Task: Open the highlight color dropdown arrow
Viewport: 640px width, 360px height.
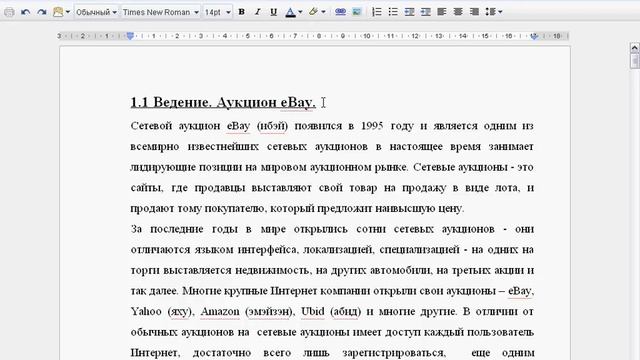Action: pos(324,12)
